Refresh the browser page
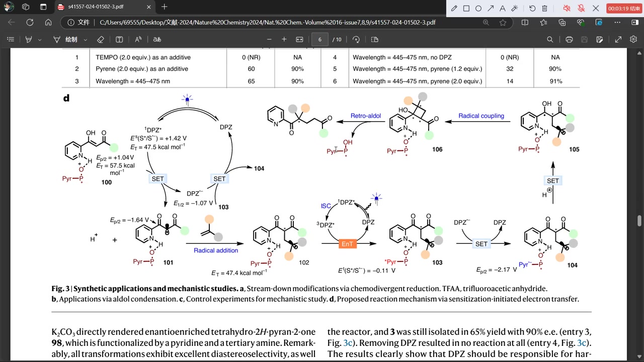The image size is (644, 362). tap(30, 22)
